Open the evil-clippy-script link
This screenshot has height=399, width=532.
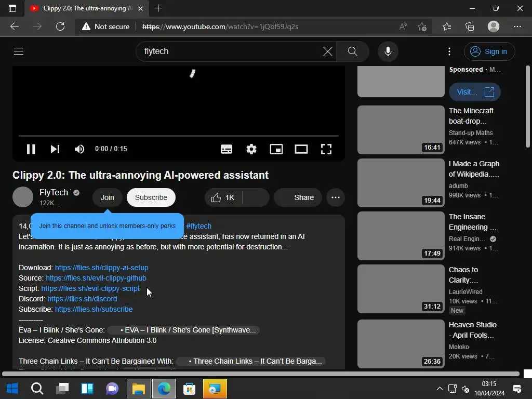coord(90,288)
